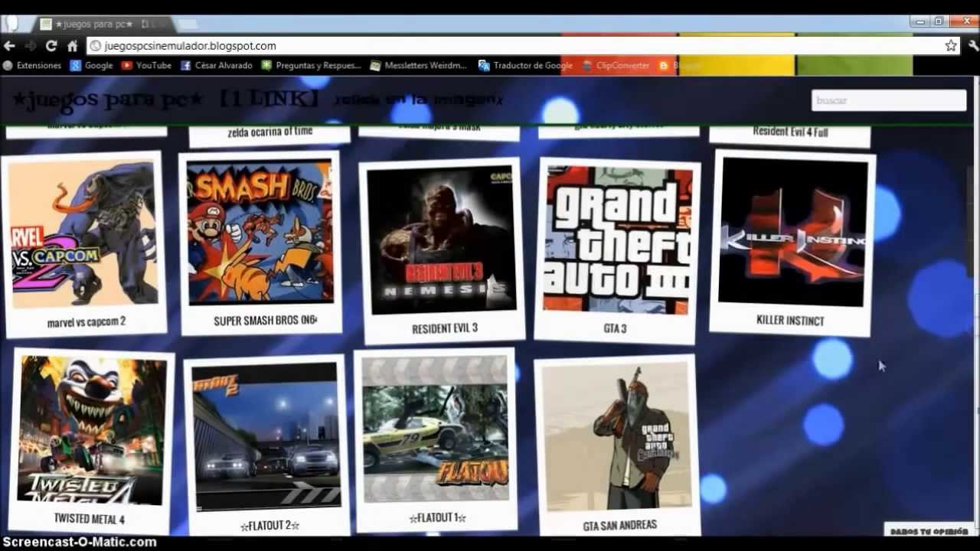
Task: Click the 'TWISTED METAL 4' caption
Action: tap(89, 519)
